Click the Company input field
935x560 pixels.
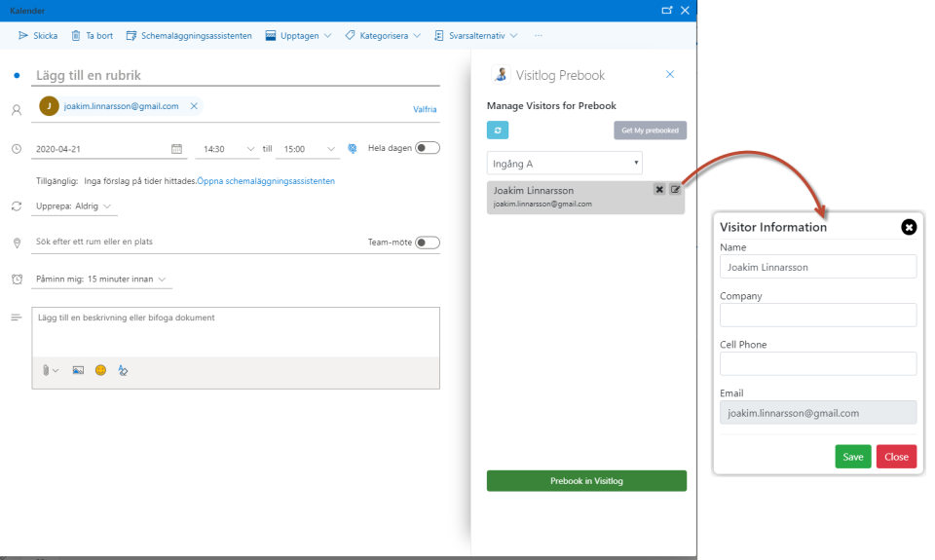coord(818,316)
